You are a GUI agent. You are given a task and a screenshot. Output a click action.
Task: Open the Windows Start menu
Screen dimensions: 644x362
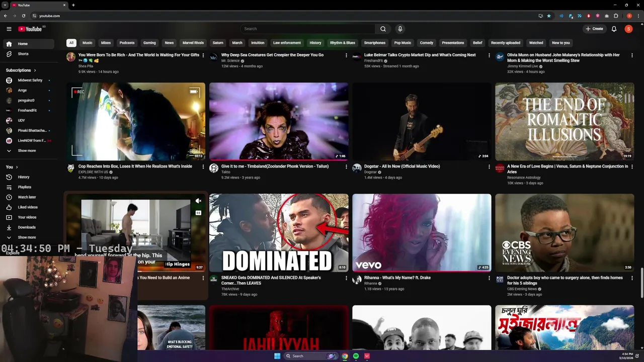click(x=277, y=356)
